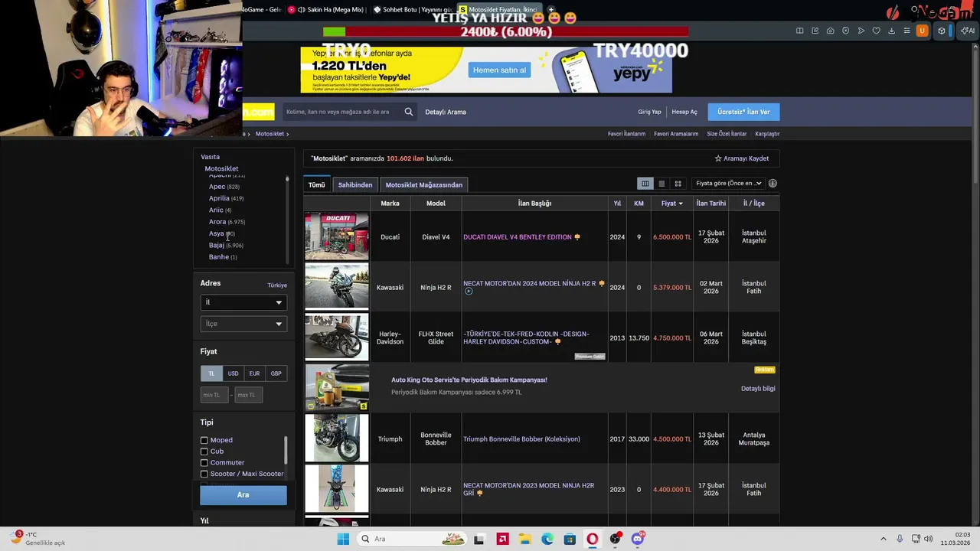This screenshot has width=980, height=551.
Task: Open File Explorer from taskbar
Action: pos(525,539)
